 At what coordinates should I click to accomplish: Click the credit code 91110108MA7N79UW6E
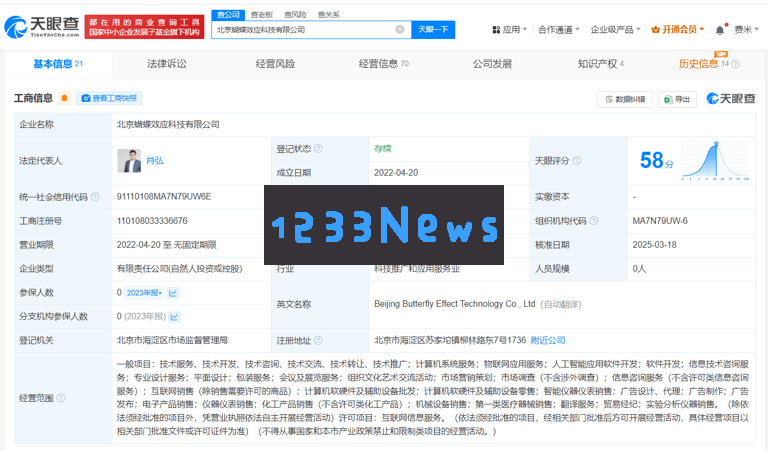(164, 197)
